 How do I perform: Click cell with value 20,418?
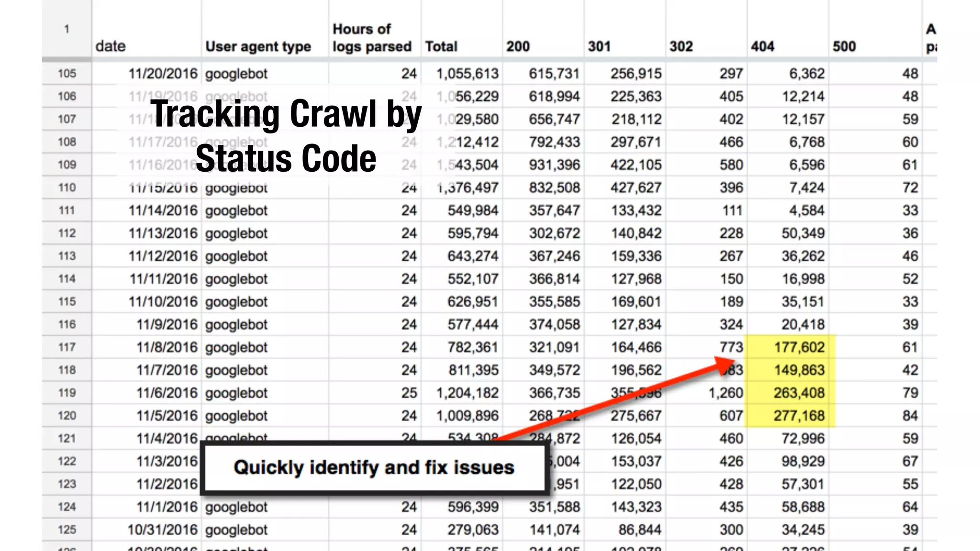point(788,324)
